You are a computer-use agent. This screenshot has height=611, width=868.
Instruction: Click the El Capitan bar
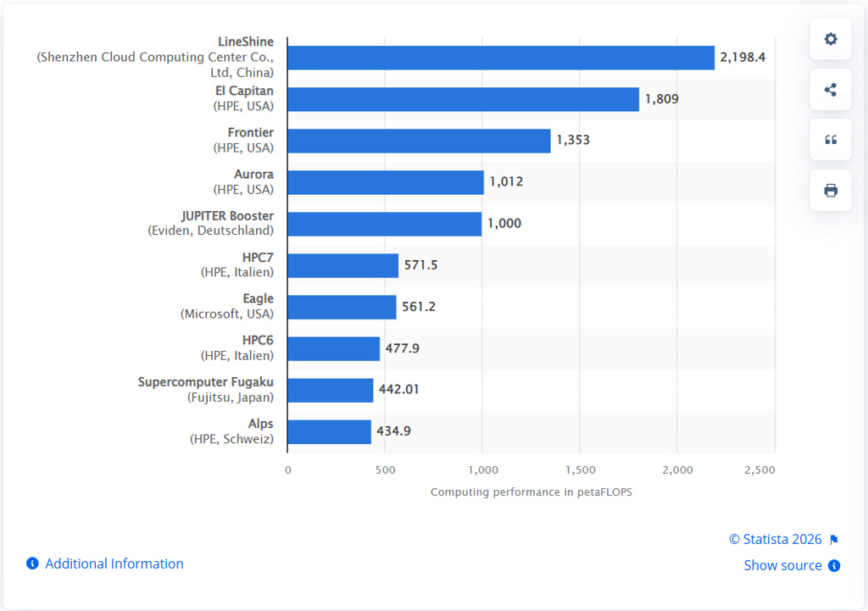point(464,99)
